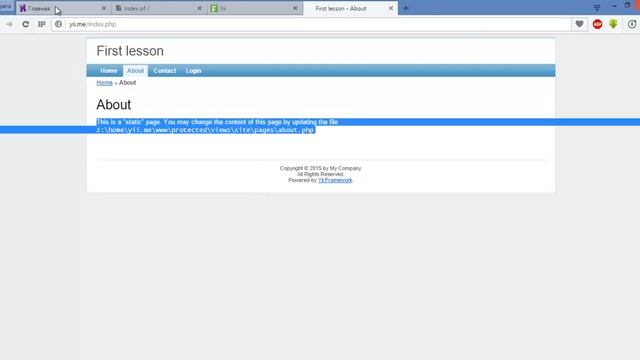Click the About breadcrumb text
The height and width of the screenshot is (360, 640).
pyautogui.click(x=127, y=83)
